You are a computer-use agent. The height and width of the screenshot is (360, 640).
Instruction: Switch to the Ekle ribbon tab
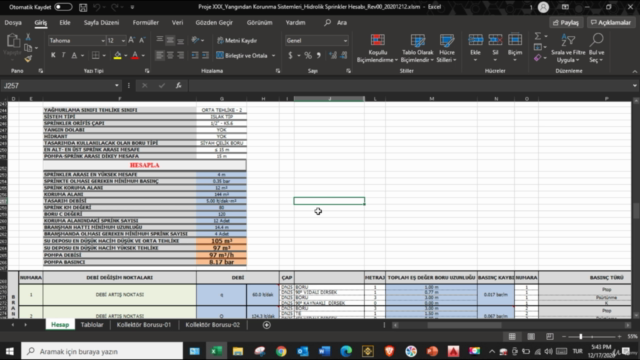tap(65, 22)
